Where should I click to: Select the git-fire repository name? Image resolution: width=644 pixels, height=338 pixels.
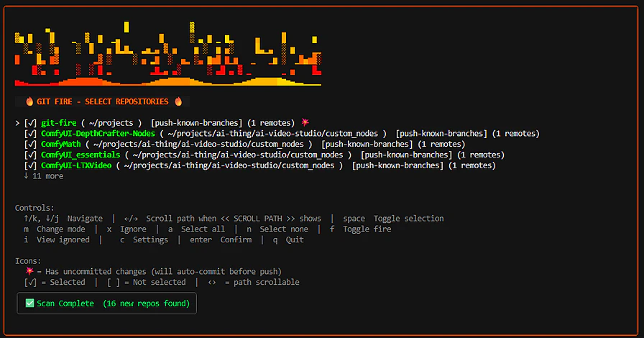point(59,123)
